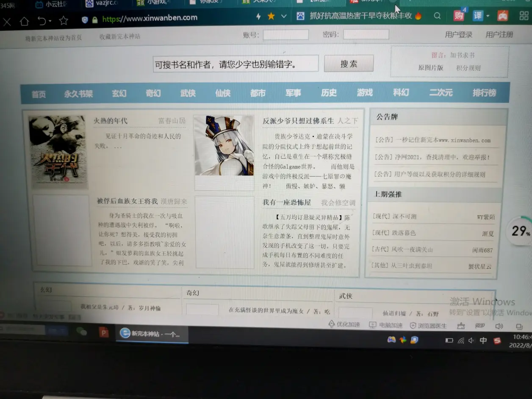
Task: Open 被俘后血族女王将我 book title
Action: tap(127, 201)
